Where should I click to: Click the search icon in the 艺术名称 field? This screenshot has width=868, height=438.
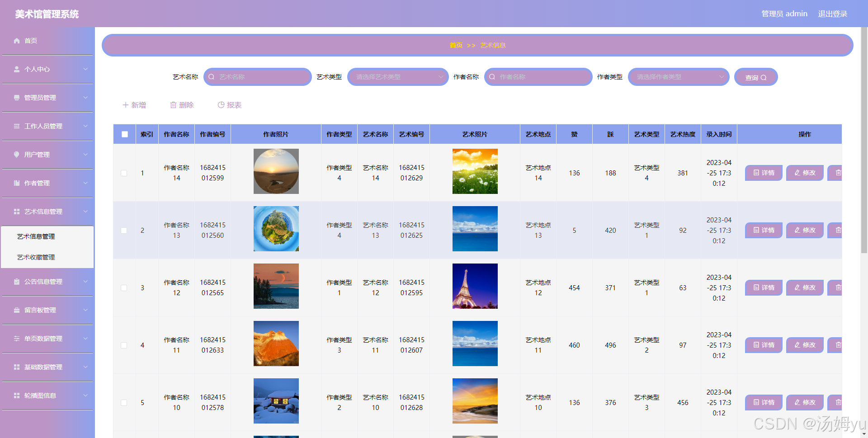coord(211,77)
